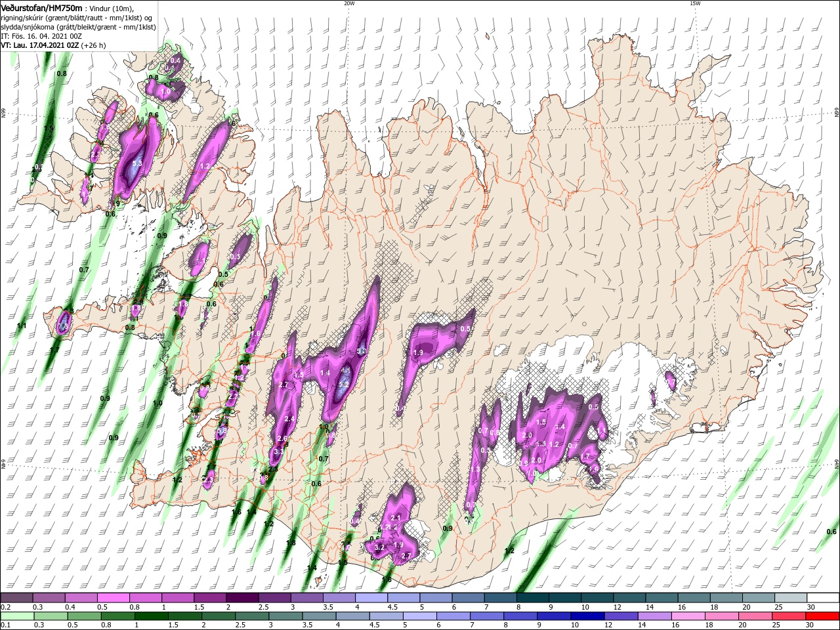840x630 pixels.
Task: Select the snow-scale swatch starting at 6
Action: (469, 597)
